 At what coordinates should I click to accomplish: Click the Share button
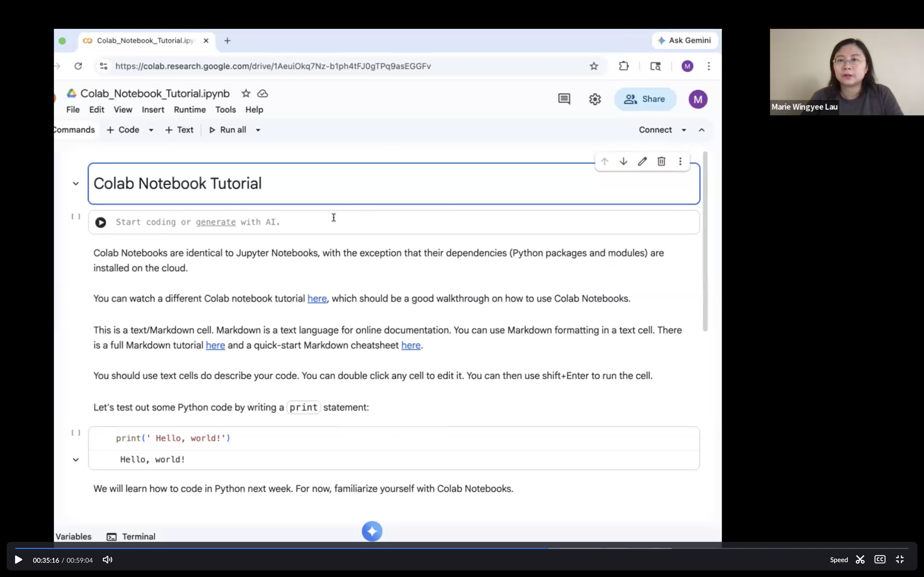click(645, 99)
